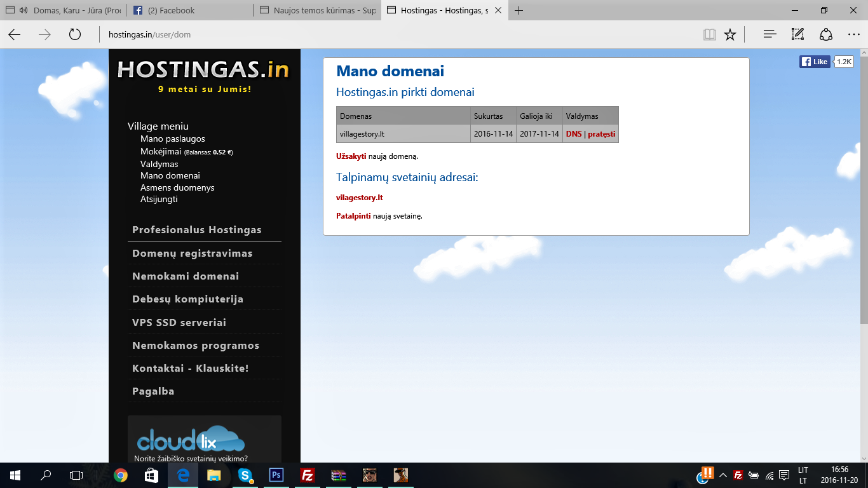Screen dimensions: 868x488
Task: Click the 1.2K Facebook like count
Action: pyautogui.click(x=844, y=62)
